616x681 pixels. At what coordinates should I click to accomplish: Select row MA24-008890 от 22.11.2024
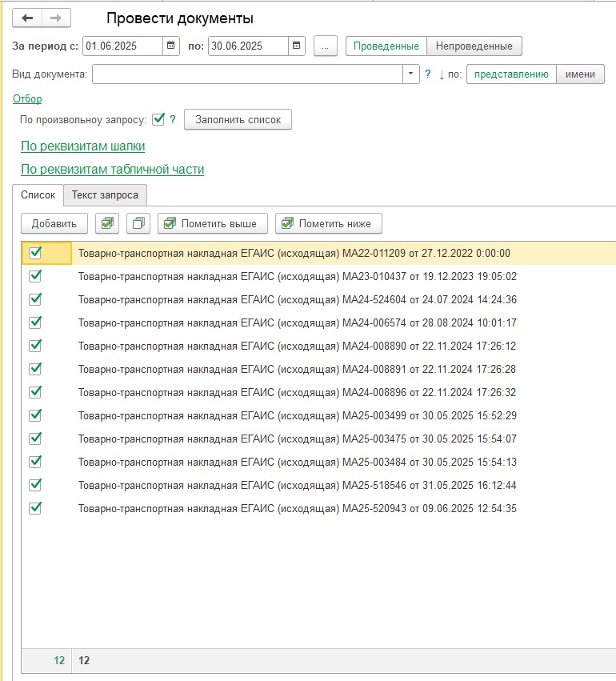coord(318,346)
